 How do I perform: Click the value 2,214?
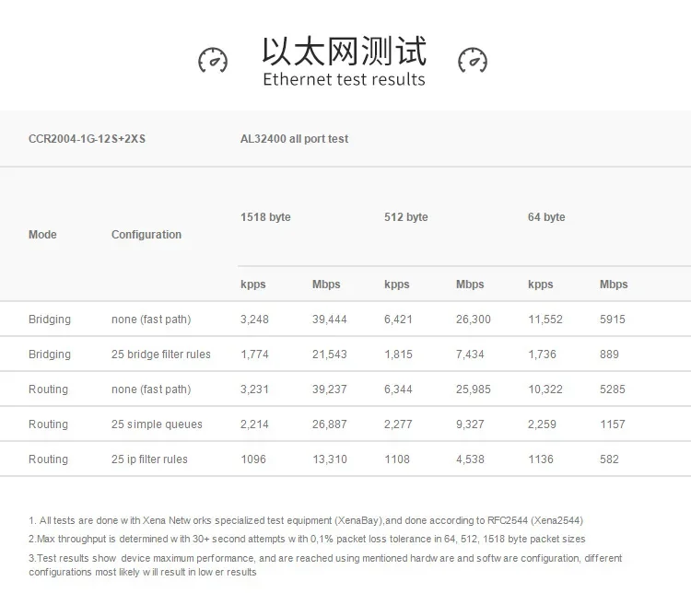[254, 424]
